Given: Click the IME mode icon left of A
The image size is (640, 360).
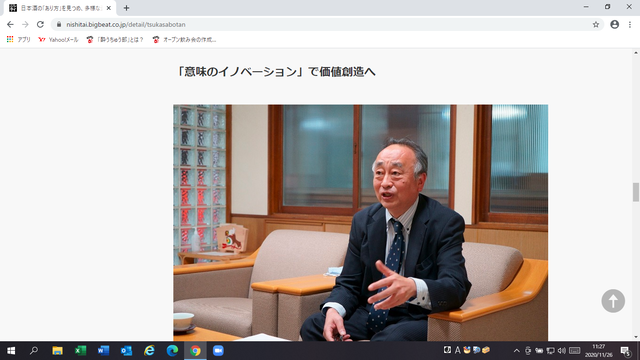Looking at the screenshot, I should [x=447, y=350].
